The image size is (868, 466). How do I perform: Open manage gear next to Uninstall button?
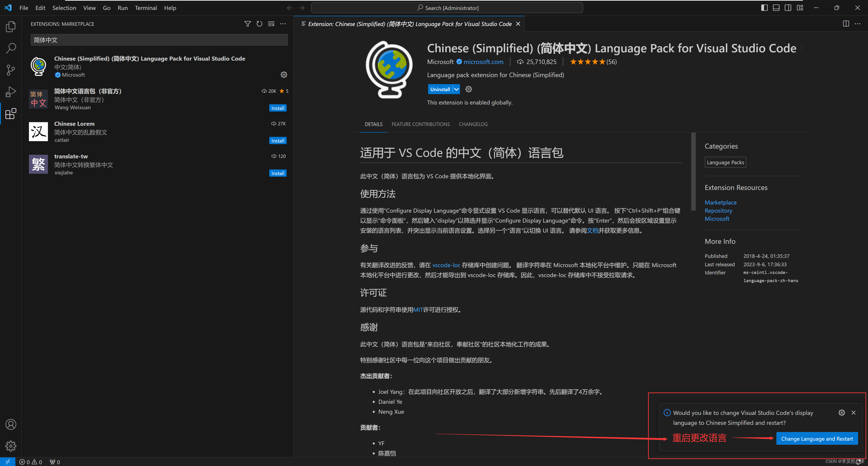pos(469,89)
